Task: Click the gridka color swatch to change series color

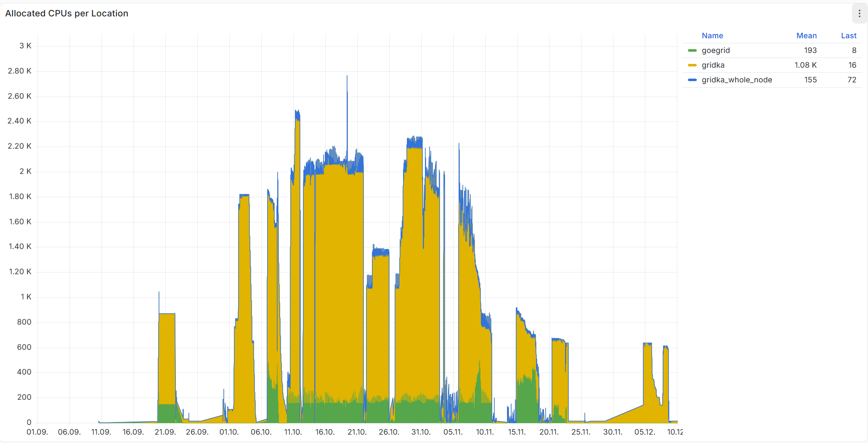Action: pos(693,65)
